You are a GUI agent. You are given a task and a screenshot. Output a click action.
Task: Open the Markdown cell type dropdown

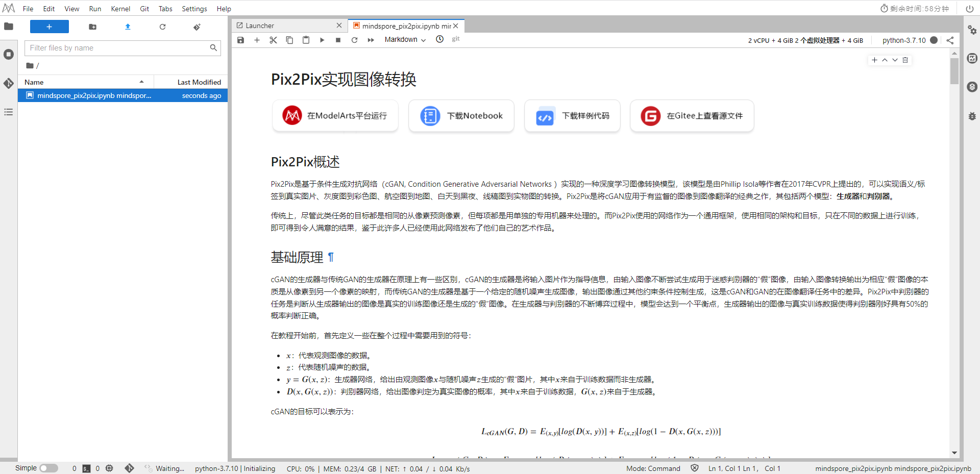coord(404,40)
